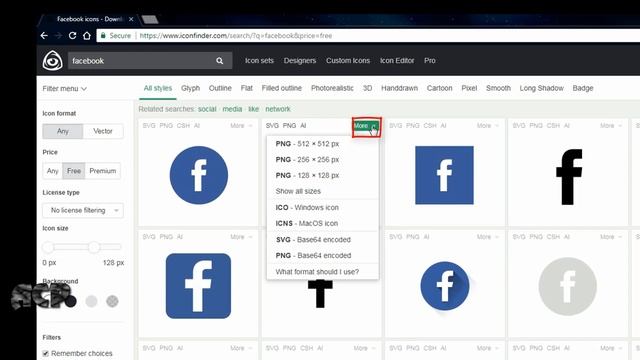Open the gray circular Facebook icon
The image size is (640, 360).
click(x=568, y=286)
